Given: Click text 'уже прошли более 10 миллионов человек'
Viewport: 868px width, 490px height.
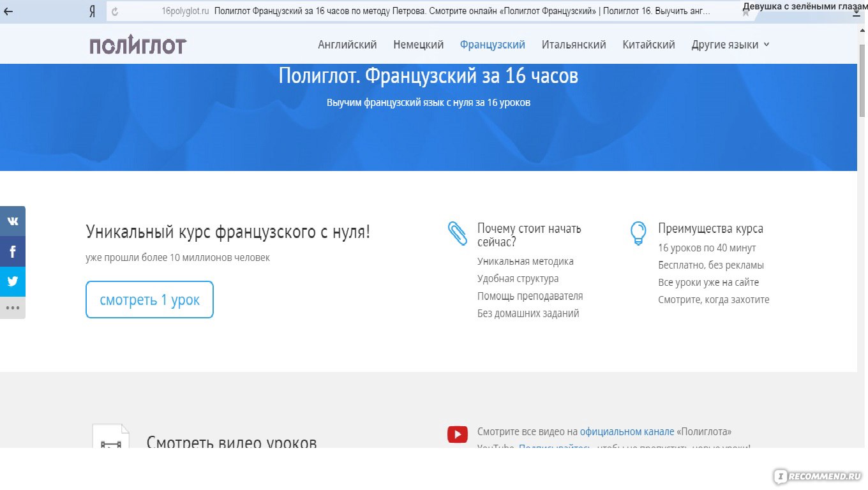Looking at the screenshot, I should [178, 258].
